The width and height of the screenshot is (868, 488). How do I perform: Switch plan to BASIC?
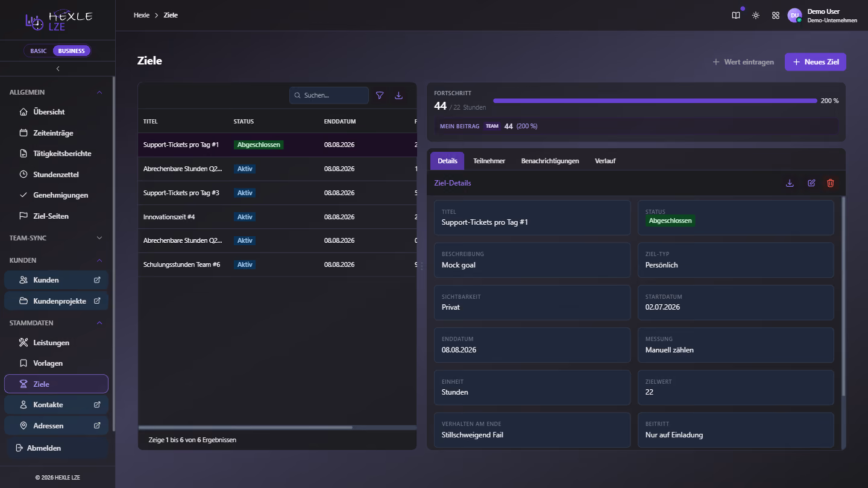[x=39, y=51]
